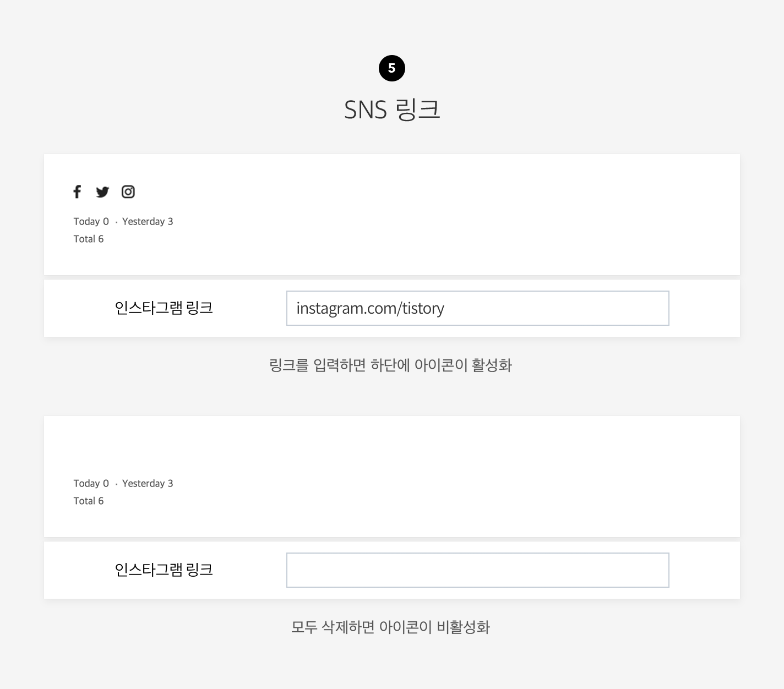
Task: Select the lower preview panel without icons
Action: (x=392, y=477)
